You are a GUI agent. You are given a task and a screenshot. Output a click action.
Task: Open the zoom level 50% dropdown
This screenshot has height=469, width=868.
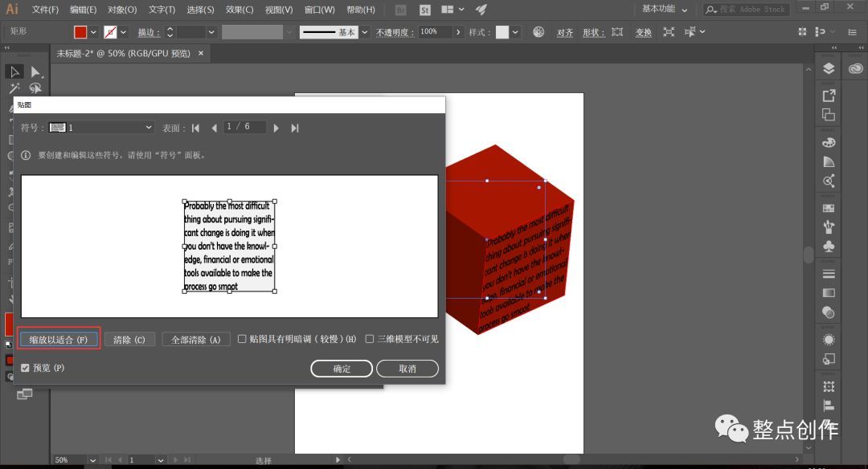click(92, 459)
